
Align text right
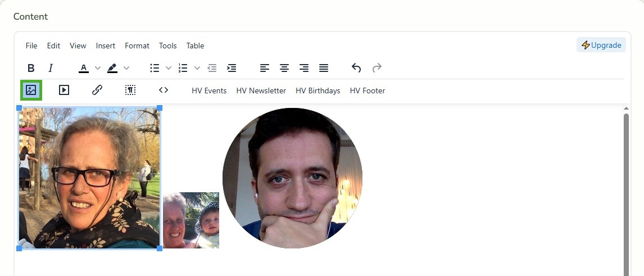pyautogui.click(x=304, y=68)
